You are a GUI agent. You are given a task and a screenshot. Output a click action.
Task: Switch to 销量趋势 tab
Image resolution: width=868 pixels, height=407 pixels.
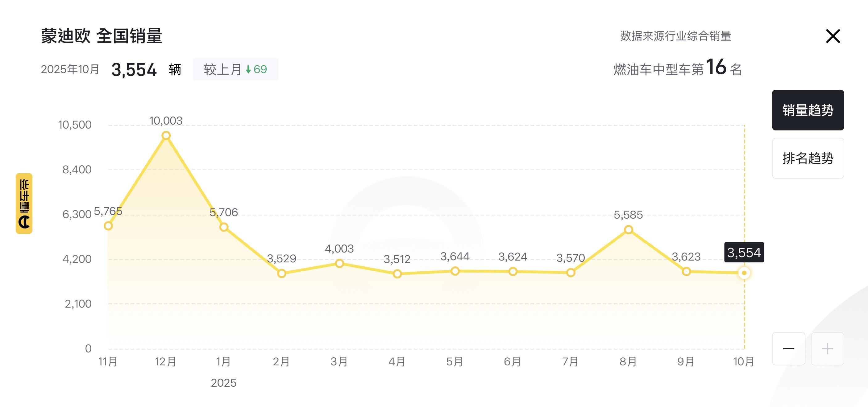808,110
